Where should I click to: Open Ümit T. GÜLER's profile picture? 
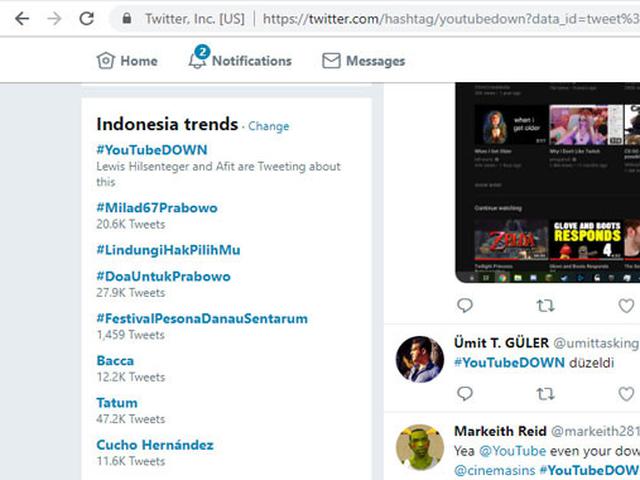coord(420,359)
